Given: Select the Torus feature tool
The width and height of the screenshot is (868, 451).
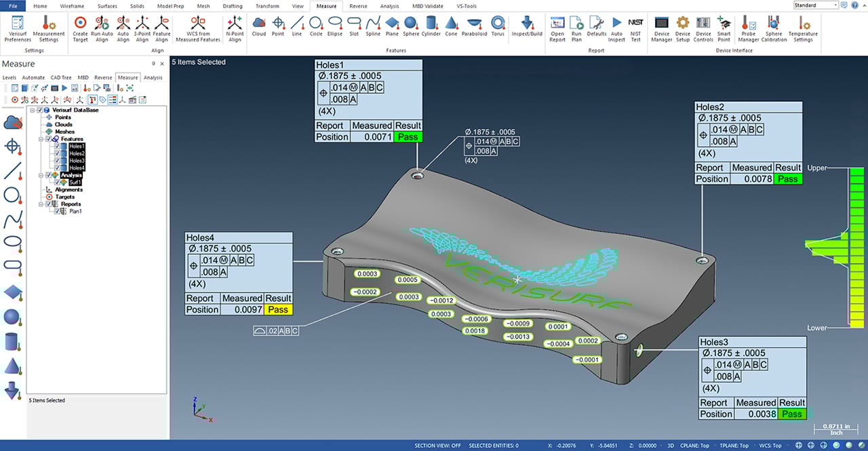Looking at the screenshot, I should coord(498,27).
